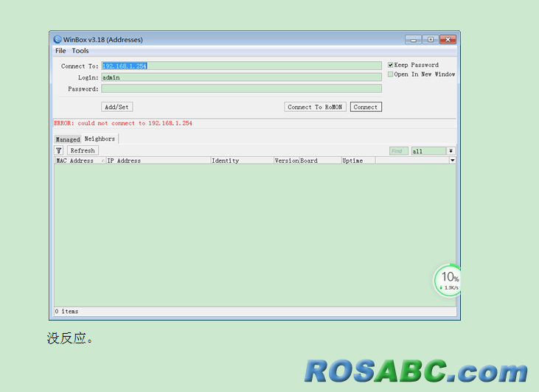Screen dimensions: 539x392
Task: Click the filter funnel icon
Action: (59, 150)
